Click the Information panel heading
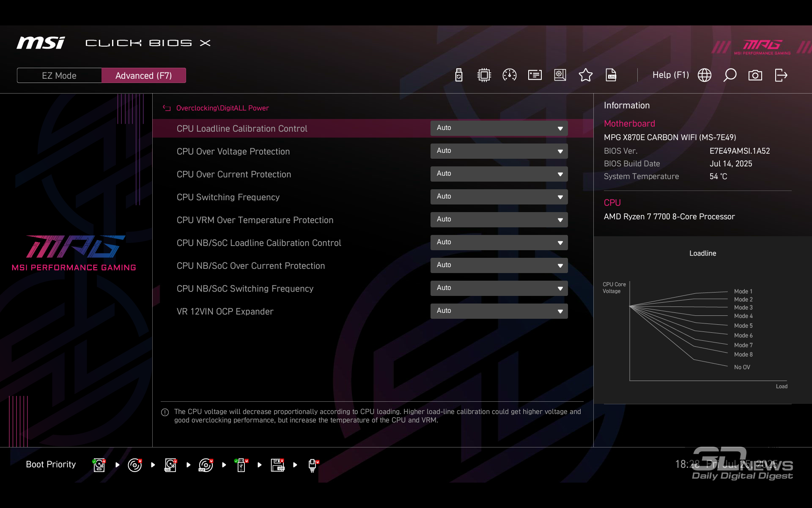Image resolution: width=812 pixels, height=508 pixels. 627,105
